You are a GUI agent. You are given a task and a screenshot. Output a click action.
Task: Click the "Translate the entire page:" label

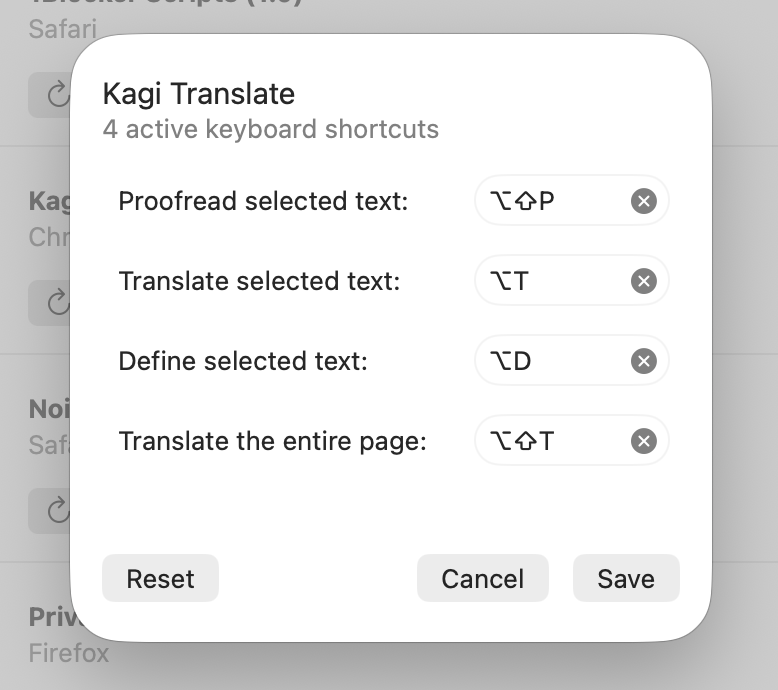[272, 441]
